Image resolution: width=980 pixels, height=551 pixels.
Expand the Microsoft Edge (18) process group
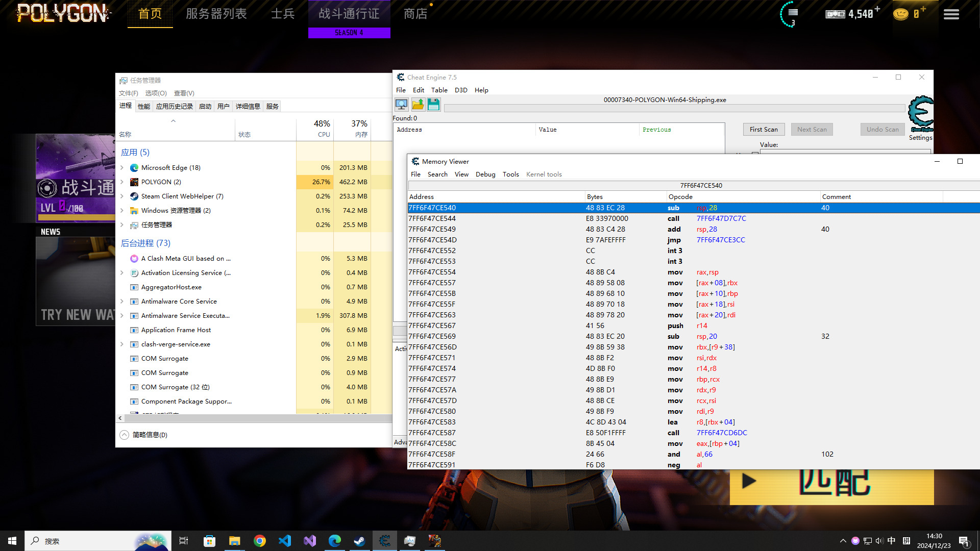click(121, 167)
